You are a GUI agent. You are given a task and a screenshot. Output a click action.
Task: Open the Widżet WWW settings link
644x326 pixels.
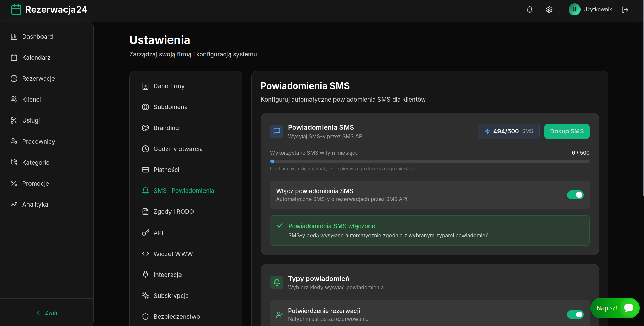pos(173,254)
